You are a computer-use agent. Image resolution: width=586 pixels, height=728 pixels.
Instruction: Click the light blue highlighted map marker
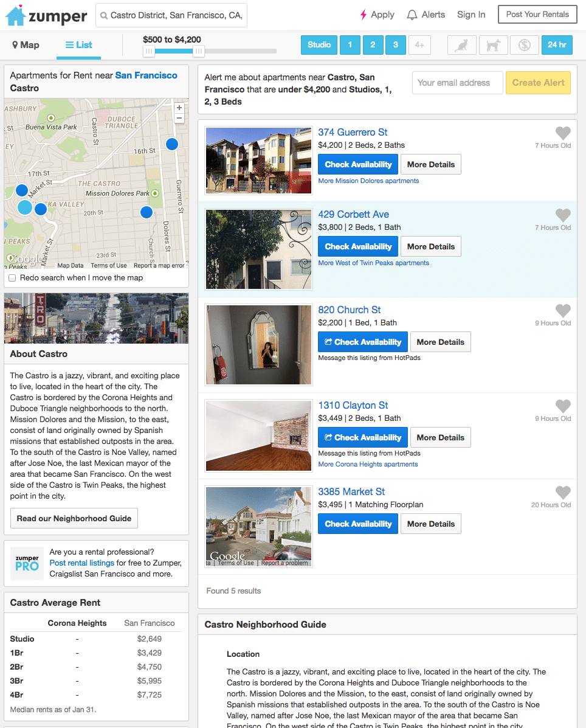pyautogui.click(x=25, y=207)
